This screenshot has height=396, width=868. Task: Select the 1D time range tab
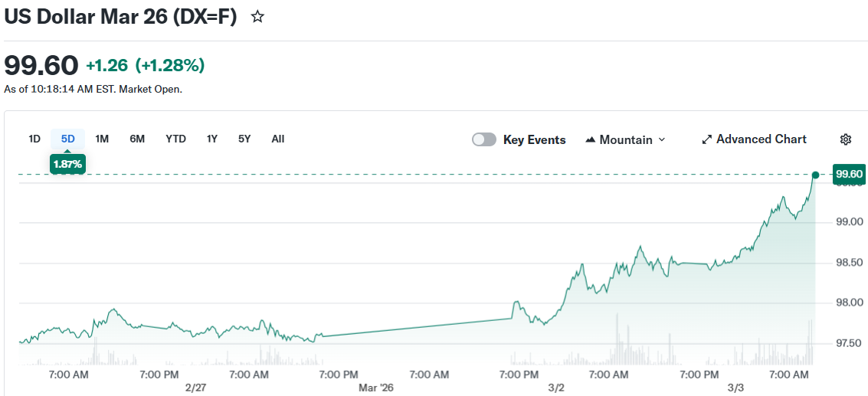pyautogui.click(x=34, y=139)
